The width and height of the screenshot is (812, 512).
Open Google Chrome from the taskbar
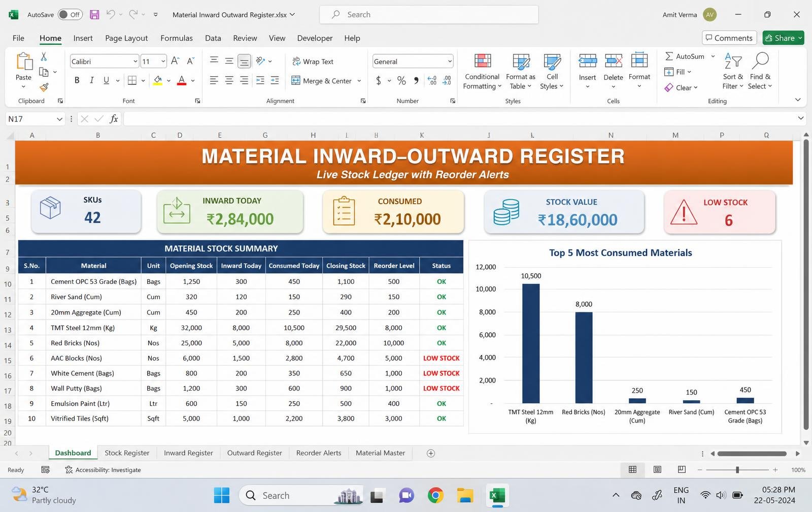click(x=435, y=495)
